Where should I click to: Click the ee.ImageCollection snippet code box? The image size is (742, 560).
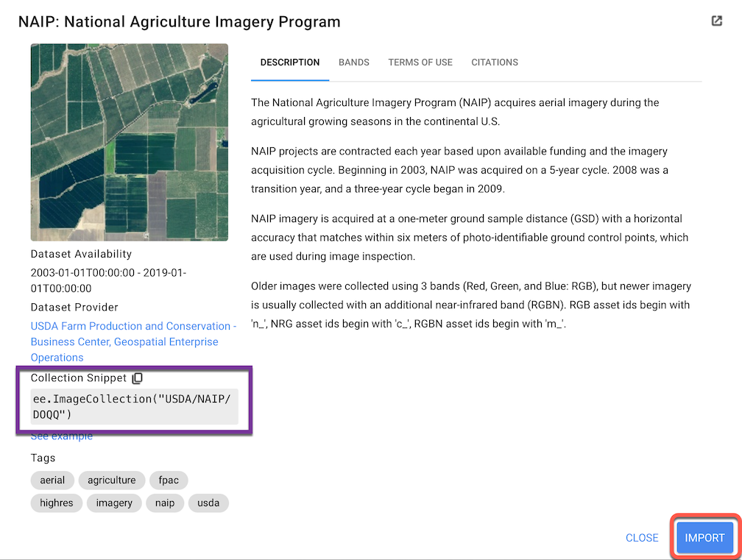(134, 406)
